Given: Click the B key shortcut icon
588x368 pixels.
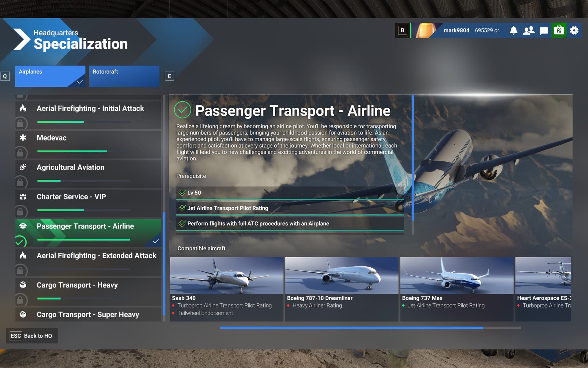Looking at the screenshot, I should (402, 30).
